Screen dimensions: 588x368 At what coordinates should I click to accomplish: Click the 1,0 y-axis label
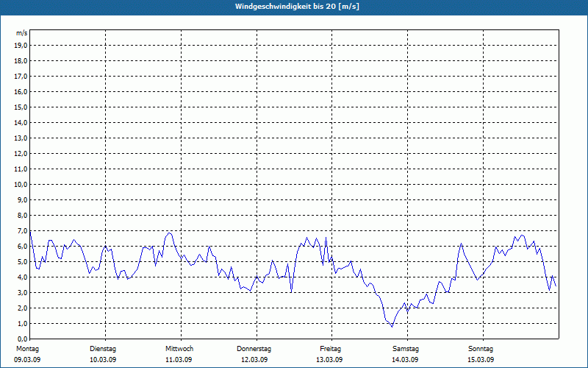coord(22,324)
